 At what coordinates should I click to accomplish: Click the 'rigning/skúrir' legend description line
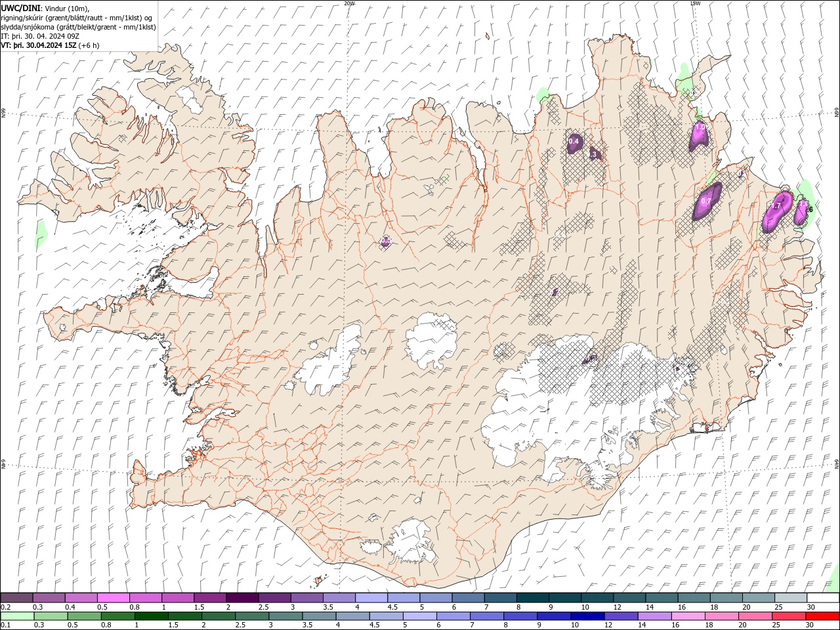tap(77, 18)
